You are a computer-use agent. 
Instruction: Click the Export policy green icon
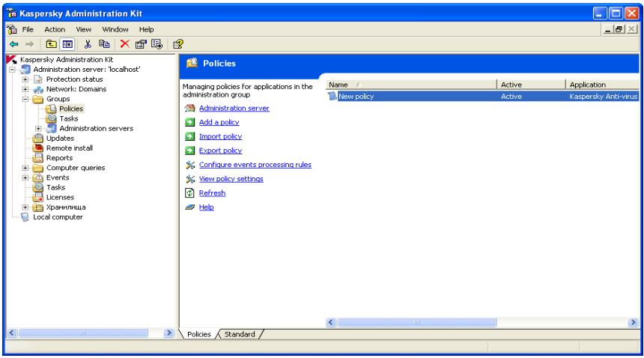(x=189, y=151)
